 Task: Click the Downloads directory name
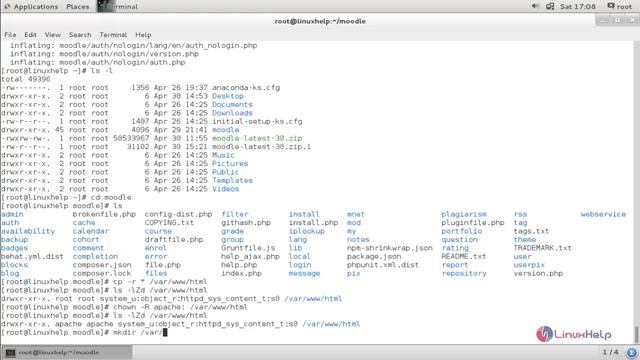coord(232,113)
